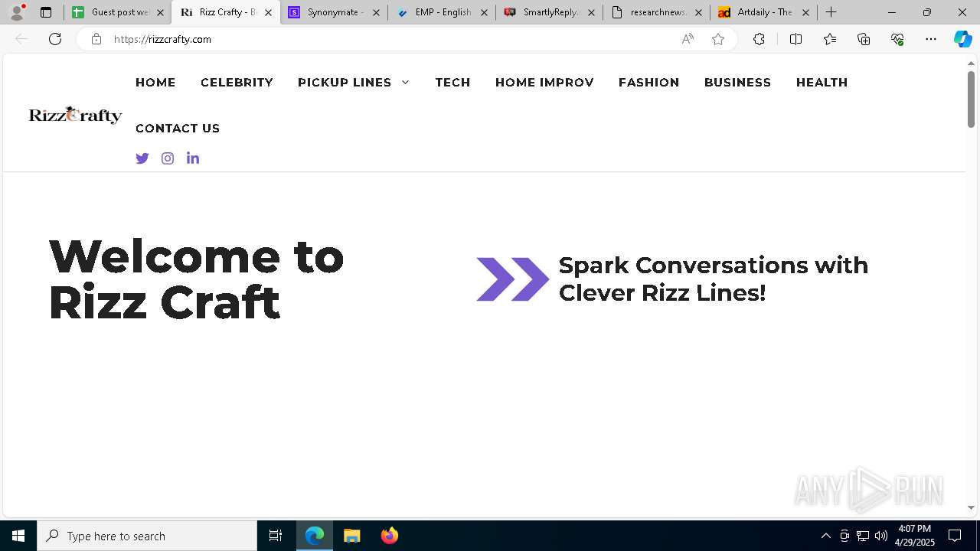The image size is (980, 551).
Task: Refresh the current page
Action: 55,39
